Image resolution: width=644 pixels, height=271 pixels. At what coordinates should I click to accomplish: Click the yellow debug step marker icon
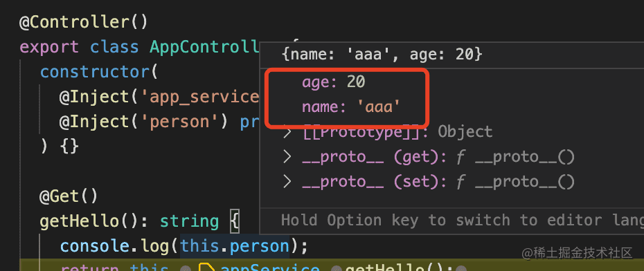click(x=206, y=268)
